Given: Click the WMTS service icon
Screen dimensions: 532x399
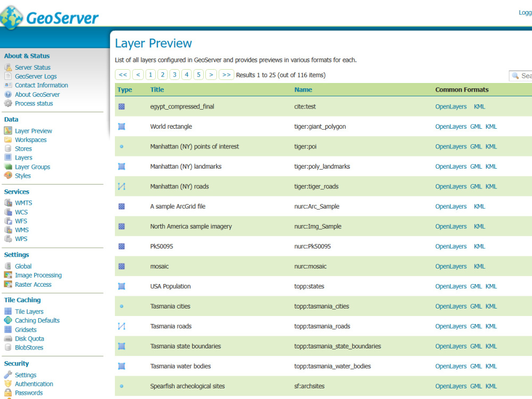Looking at the screenshot, I should coord(8,203).
